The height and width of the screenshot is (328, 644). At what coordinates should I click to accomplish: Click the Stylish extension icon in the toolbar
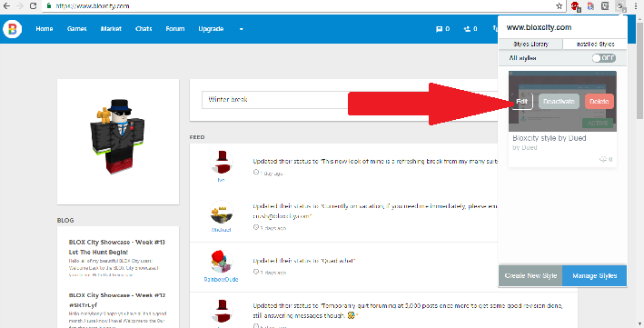(620, 6)
